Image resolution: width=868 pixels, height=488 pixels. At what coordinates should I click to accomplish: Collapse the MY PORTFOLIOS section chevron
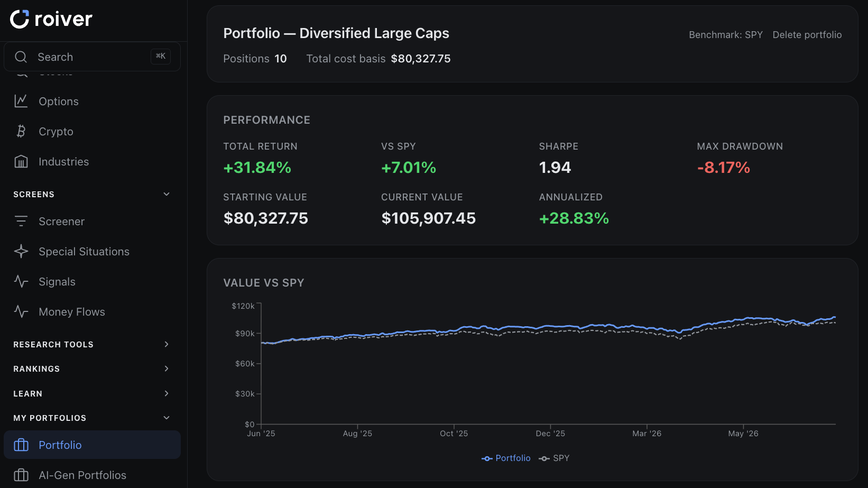(167, 418)
